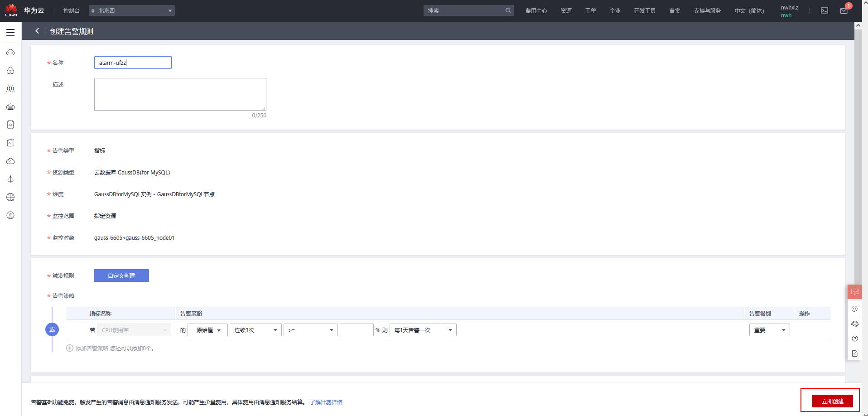Click the Huawei Cloud logo

11,10
